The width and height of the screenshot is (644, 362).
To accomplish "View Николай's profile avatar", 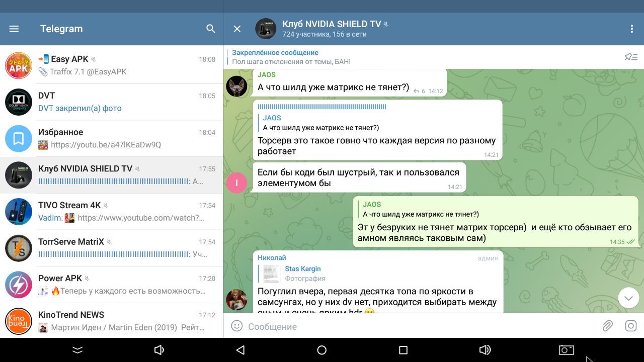I will [236, 300].
